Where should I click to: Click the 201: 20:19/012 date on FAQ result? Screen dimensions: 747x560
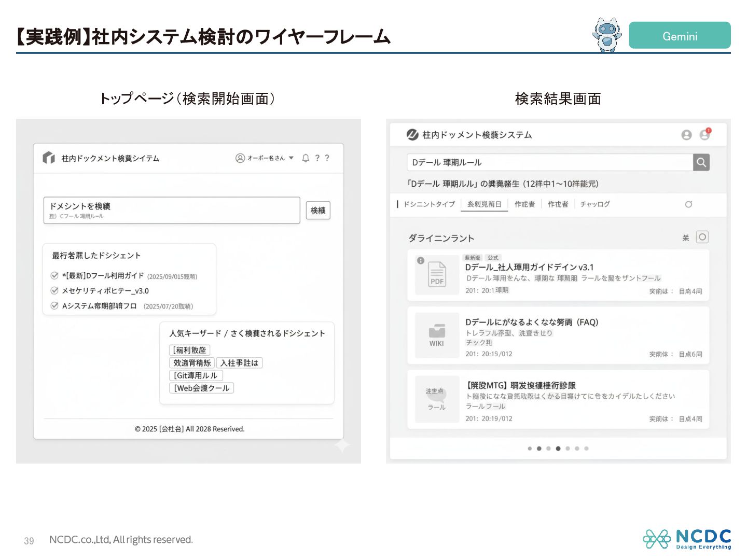tap(489, 354)
